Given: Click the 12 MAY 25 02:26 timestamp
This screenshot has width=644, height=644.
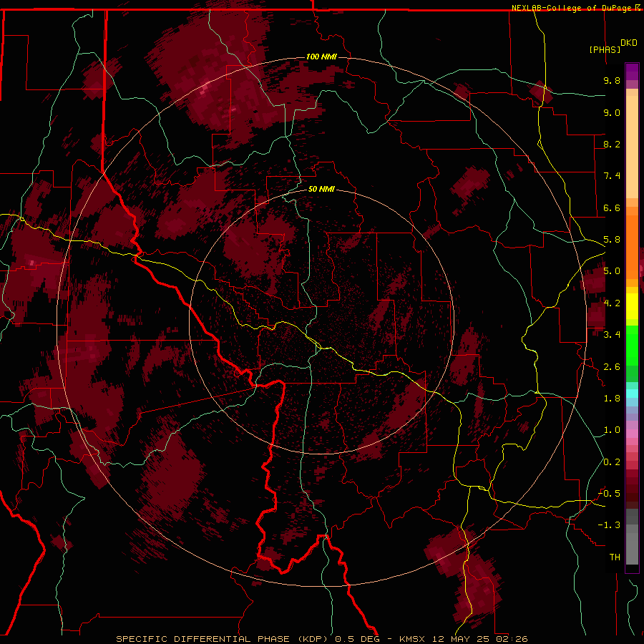Looking at the screenshot, I should (479, 639).
